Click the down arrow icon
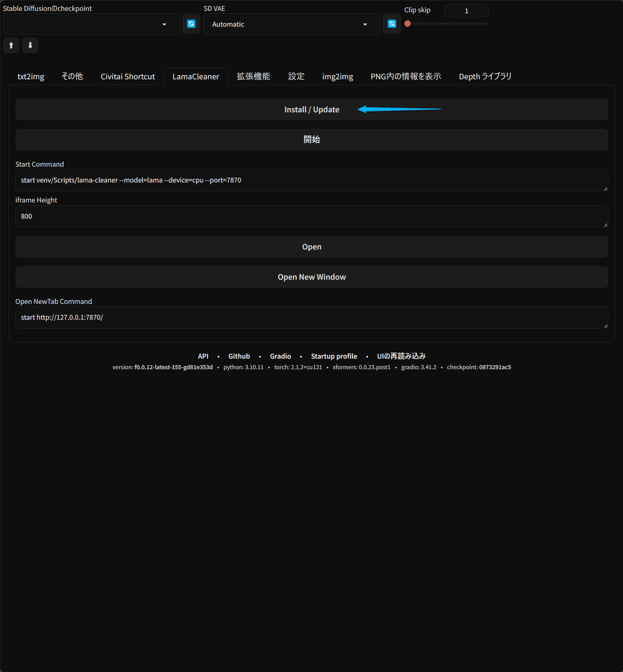The height and width of the screenshot is (672, 623). click(30, 45)
